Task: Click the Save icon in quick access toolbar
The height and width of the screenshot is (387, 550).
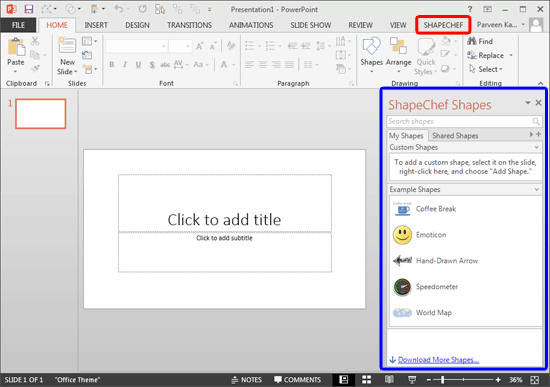Action: tap(28, 9)
